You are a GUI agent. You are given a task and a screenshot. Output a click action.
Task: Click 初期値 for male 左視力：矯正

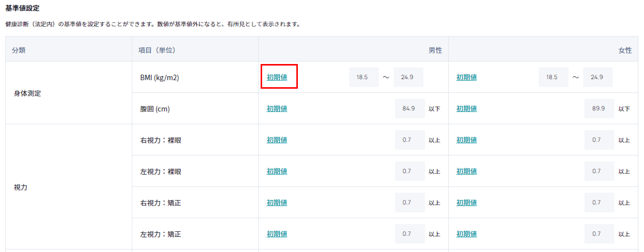277,234
